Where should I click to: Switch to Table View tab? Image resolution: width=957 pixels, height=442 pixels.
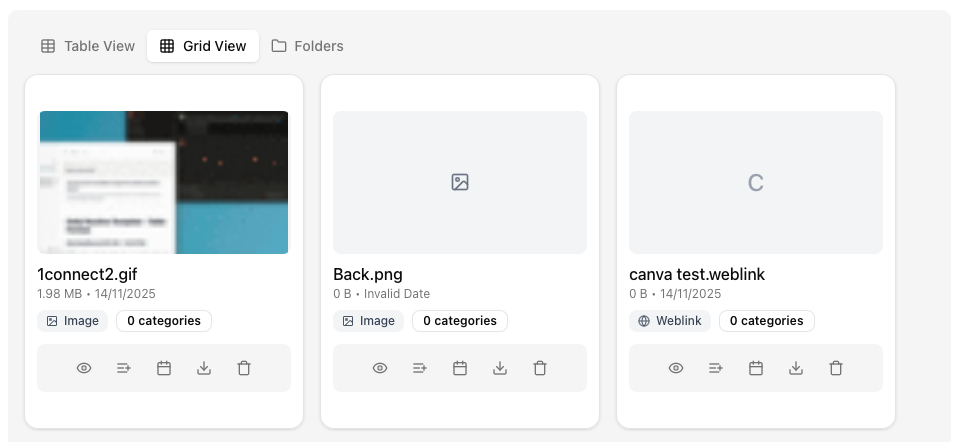click(88, 46)
